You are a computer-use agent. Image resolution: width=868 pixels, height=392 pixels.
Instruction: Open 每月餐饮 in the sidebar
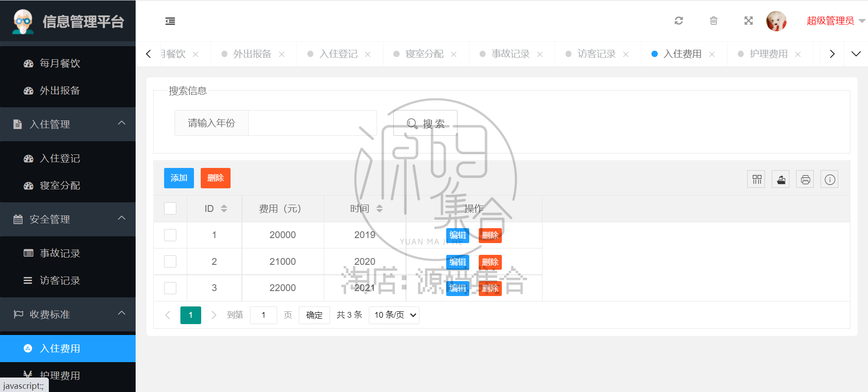pyautogui.click(x=68, y=63)
